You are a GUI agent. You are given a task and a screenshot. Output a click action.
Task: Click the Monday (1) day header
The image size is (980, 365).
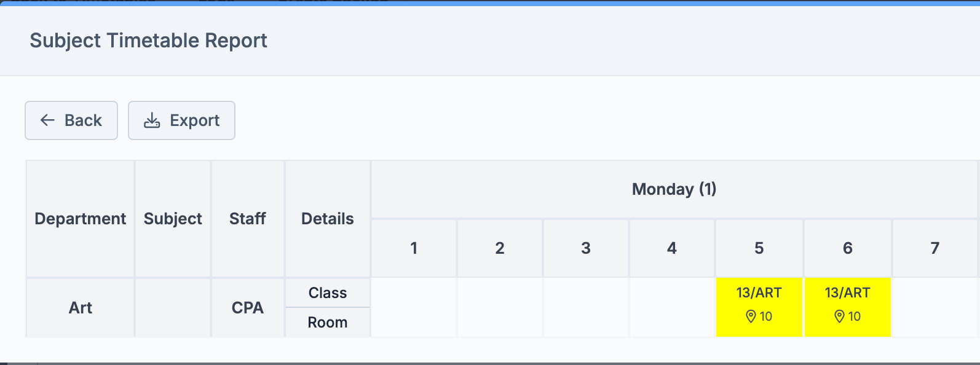tap(674, 189)
